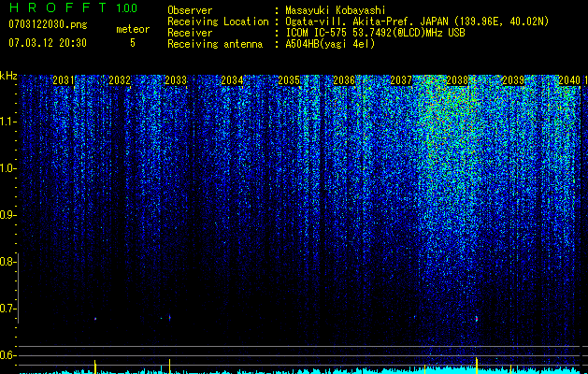The width and height of the screenshot is (588, 374).
Task: Click the 'Receiver' field label
Action: tap(190, 33)
